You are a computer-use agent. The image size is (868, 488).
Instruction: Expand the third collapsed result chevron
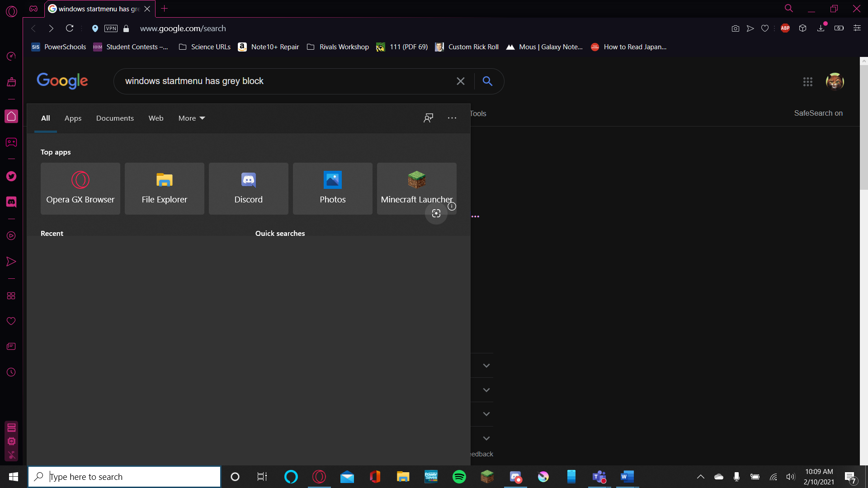486,414
